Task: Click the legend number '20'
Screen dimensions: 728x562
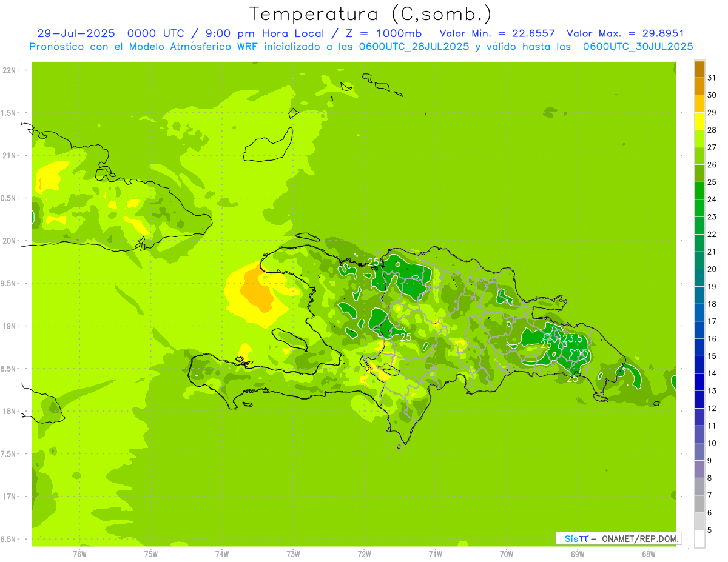Action: 712,269
